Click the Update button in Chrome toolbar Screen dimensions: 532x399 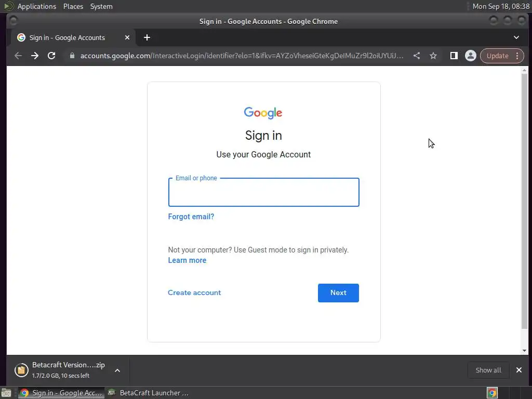497,56
